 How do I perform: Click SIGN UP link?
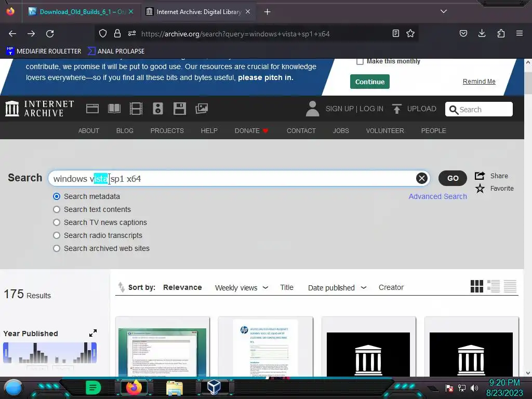339,109
